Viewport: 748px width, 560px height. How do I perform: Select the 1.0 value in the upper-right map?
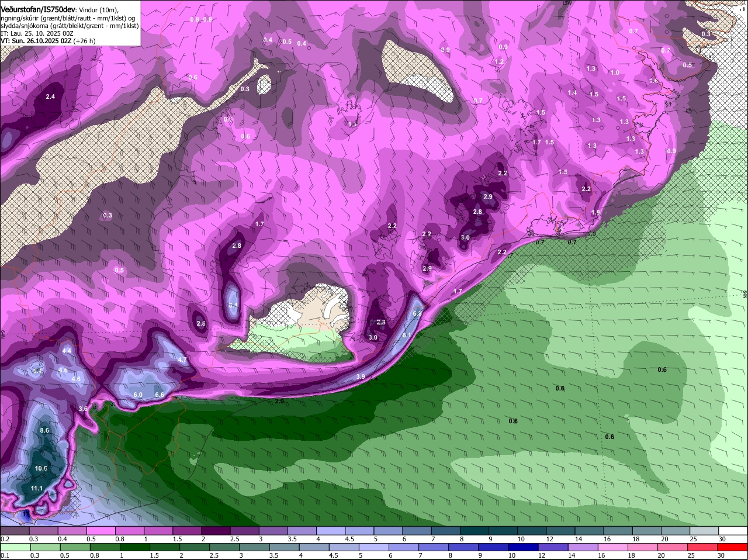click(x=615, y=73)
